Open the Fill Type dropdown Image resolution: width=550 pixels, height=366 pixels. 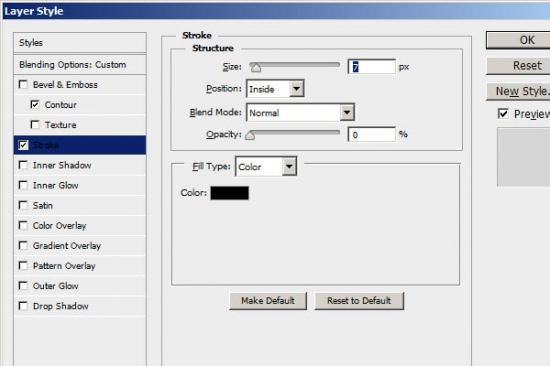pyautogui.click(x=266, y=167)
